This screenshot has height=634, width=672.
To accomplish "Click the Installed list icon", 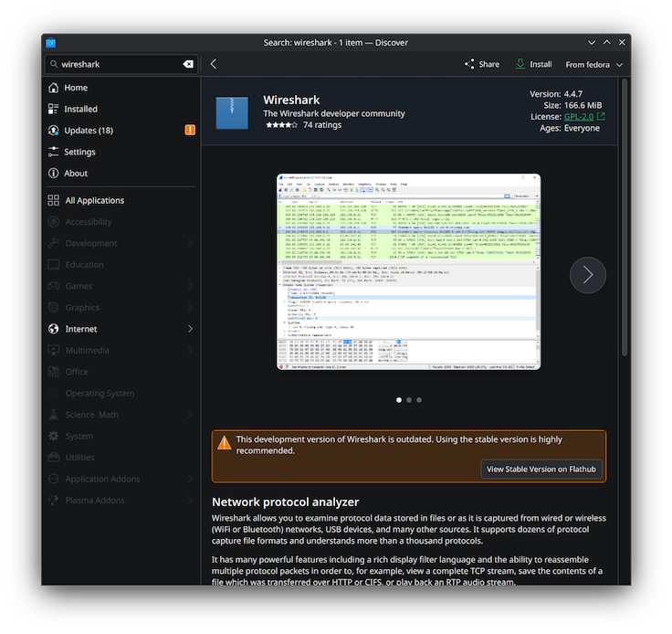I will click(x=53, y=109).
